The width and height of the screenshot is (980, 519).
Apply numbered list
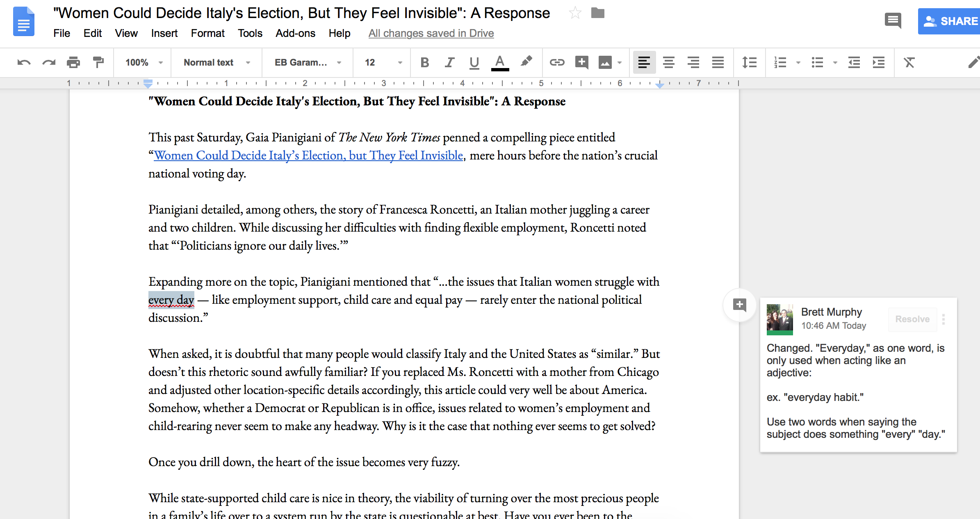pyautogui.click(x=780, y=62)
